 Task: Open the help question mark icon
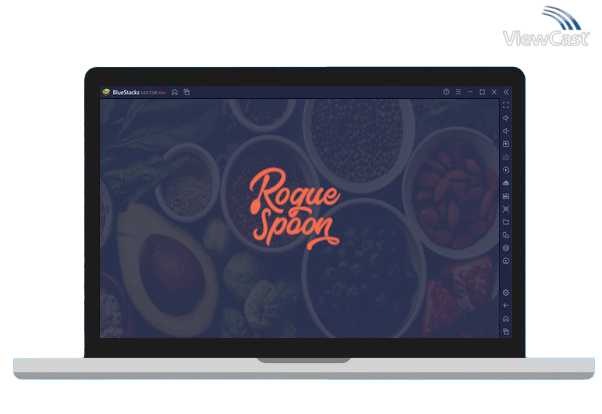[446, 92]
